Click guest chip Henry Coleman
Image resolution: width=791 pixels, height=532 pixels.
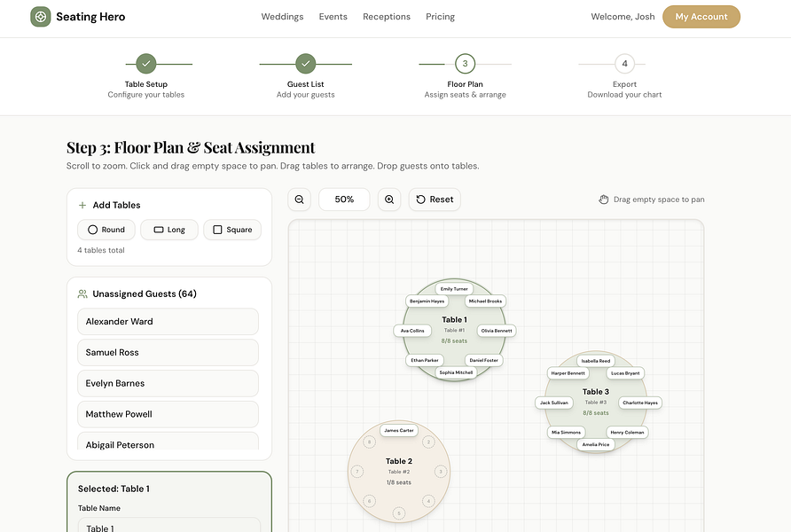tap(627, 432)
